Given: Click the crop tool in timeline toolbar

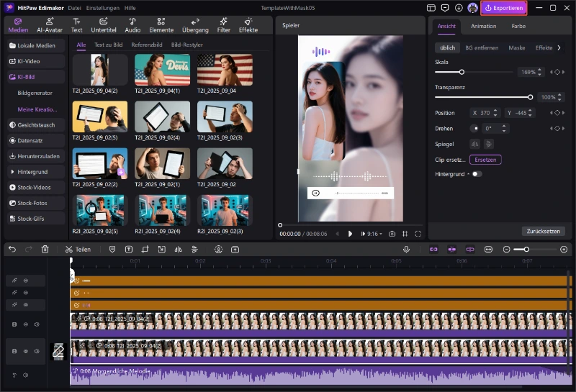Looking at the screenshot, I should click(x=145, y=249).
